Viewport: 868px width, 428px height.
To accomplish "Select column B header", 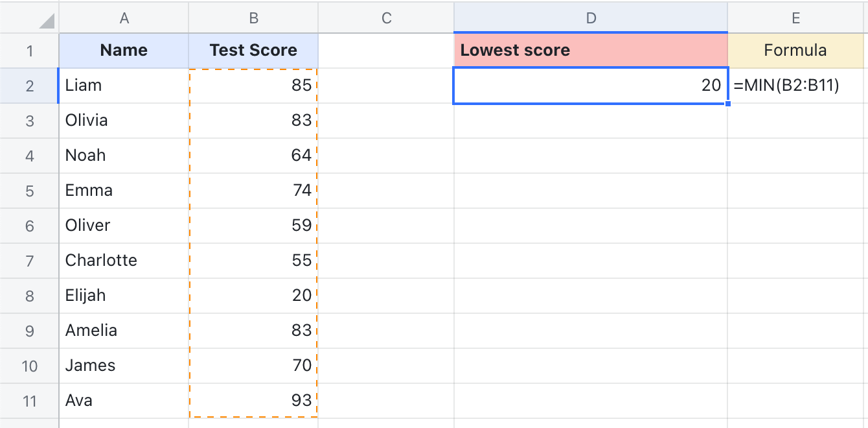I will click(x=253, y=18).
